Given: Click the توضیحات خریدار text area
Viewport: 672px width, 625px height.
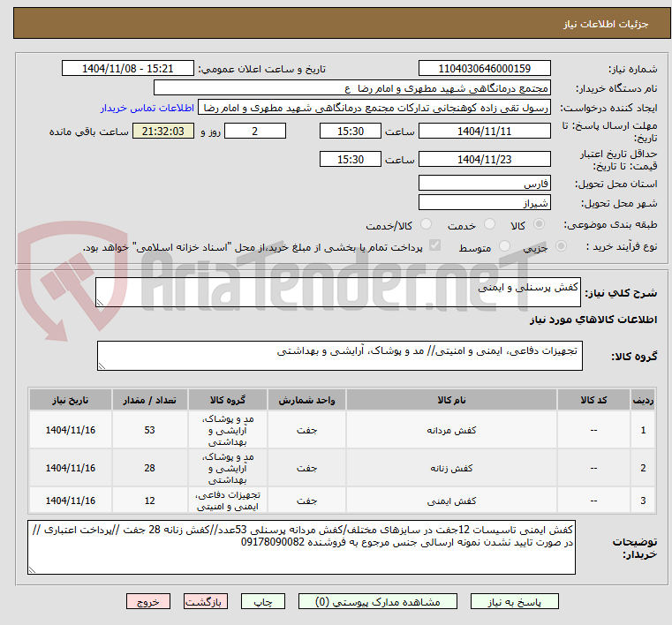Looking at the screenshot, I should [x=301, y=547].
